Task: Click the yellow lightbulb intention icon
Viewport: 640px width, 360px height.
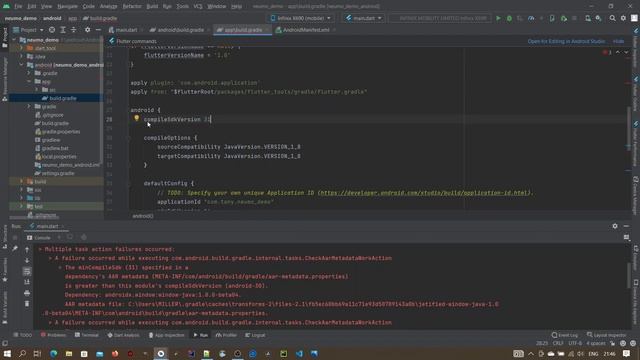Action: pyautogui.click(x=136, y=118)
